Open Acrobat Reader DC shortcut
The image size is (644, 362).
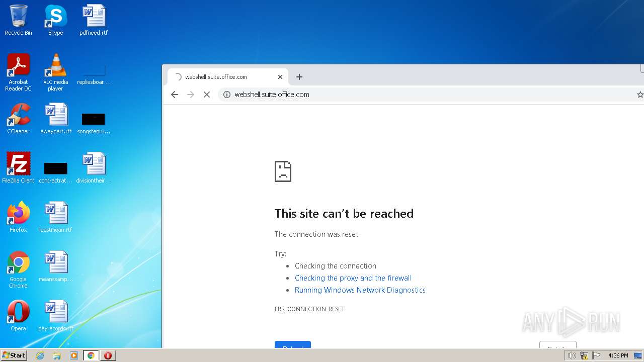[x=18, y=72]
